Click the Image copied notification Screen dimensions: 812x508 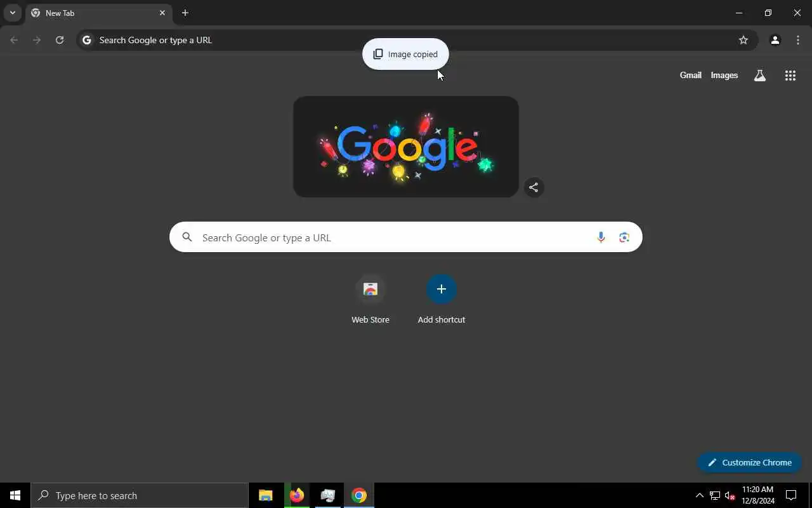pyautogui.click(x=405, y=54)
